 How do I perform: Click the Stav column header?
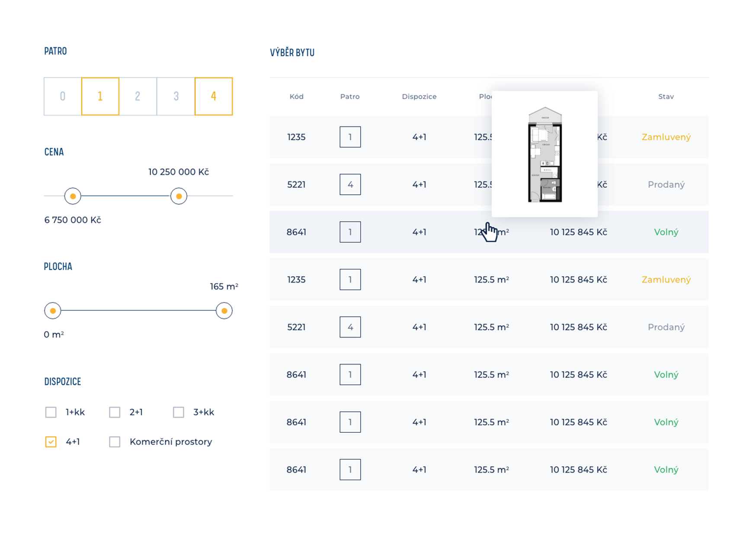click(x=666, y=97)
